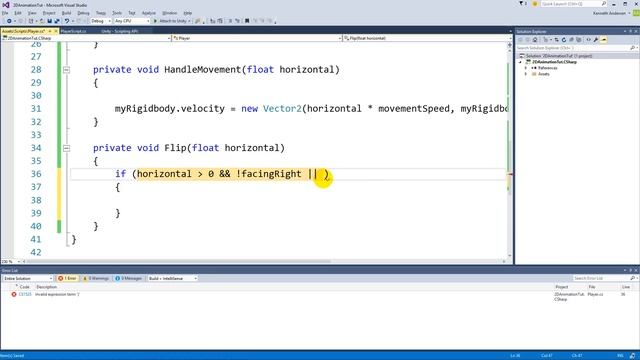
Task: Open Kenneth Andersen account menu
Action: [x=611, y=13]
